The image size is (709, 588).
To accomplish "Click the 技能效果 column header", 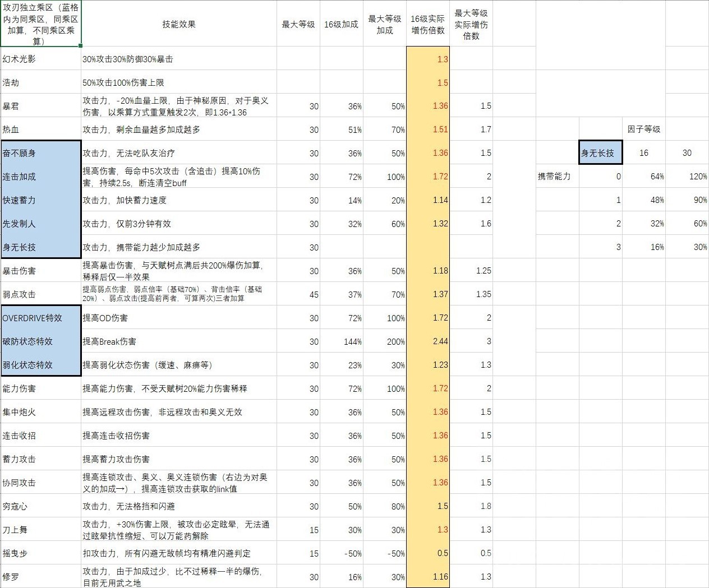I will coord(178,24).
